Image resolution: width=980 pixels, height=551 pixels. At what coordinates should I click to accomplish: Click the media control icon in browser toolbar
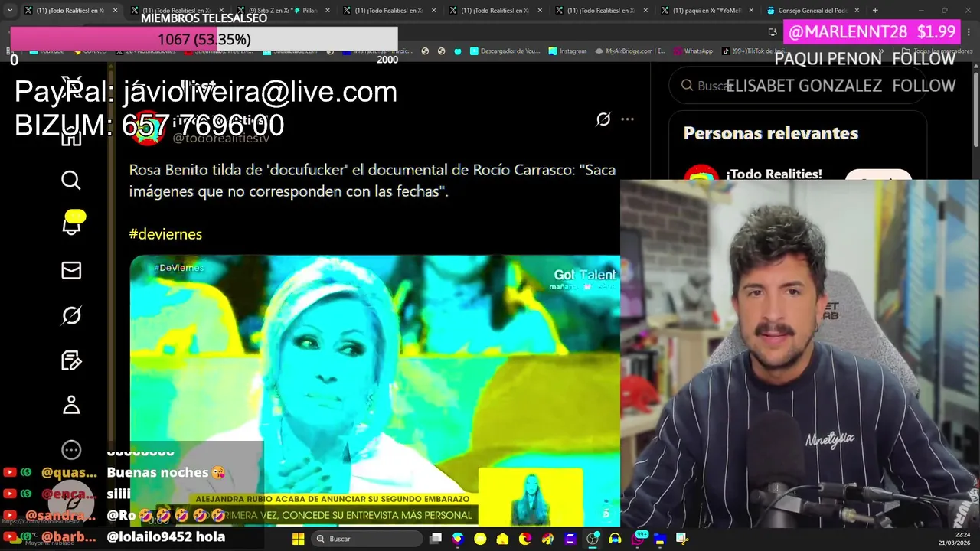773,32
